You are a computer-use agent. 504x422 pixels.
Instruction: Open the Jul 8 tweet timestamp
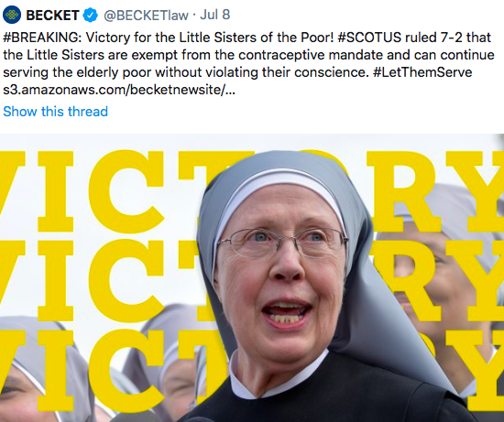(215, 15)
